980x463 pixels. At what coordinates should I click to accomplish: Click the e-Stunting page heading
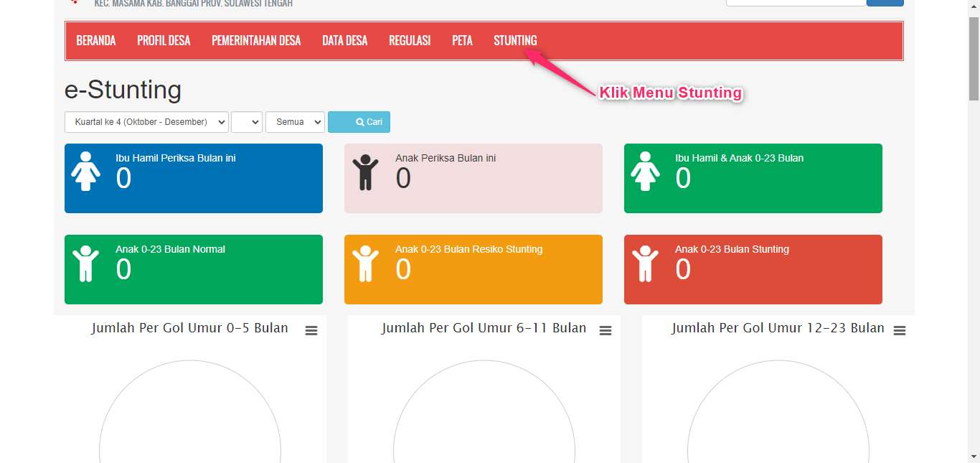123,90
